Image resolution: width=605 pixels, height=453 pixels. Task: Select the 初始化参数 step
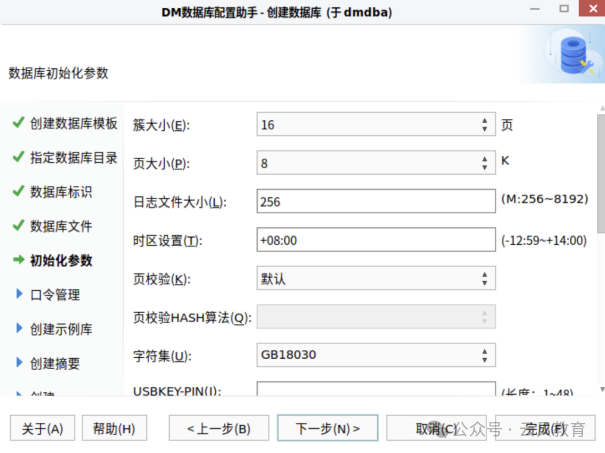point(61,260)
